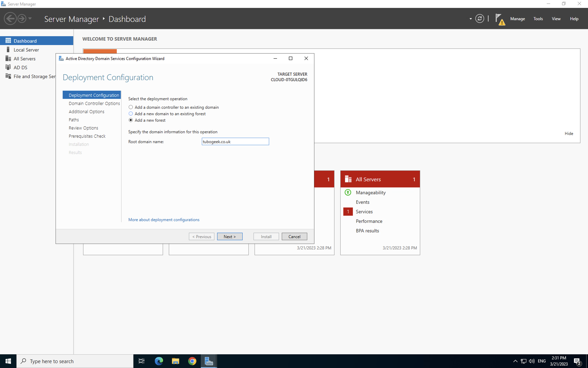Click the Server Manager back arrow
The image size is (588, 368).
[x=10, y=19]
